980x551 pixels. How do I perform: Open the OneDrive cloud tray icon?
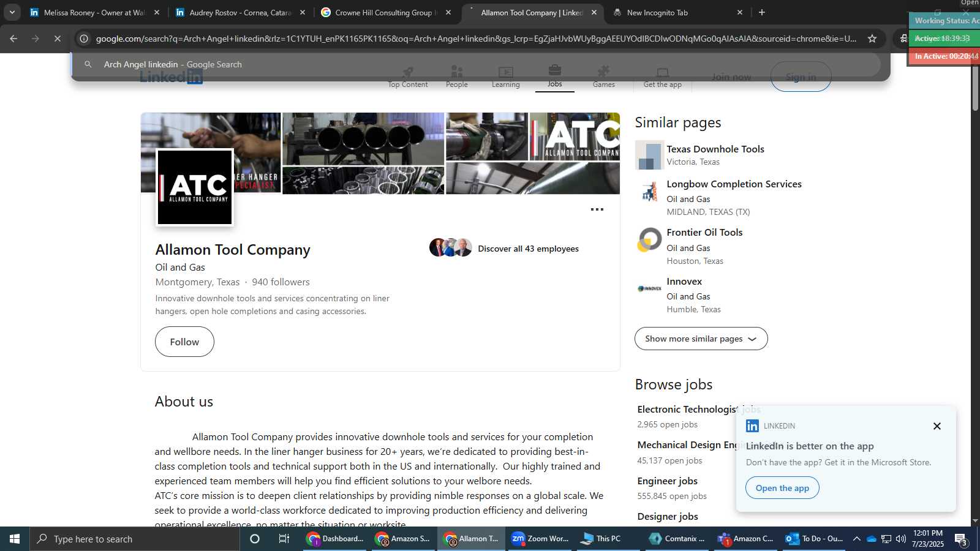tap(872, 539)
